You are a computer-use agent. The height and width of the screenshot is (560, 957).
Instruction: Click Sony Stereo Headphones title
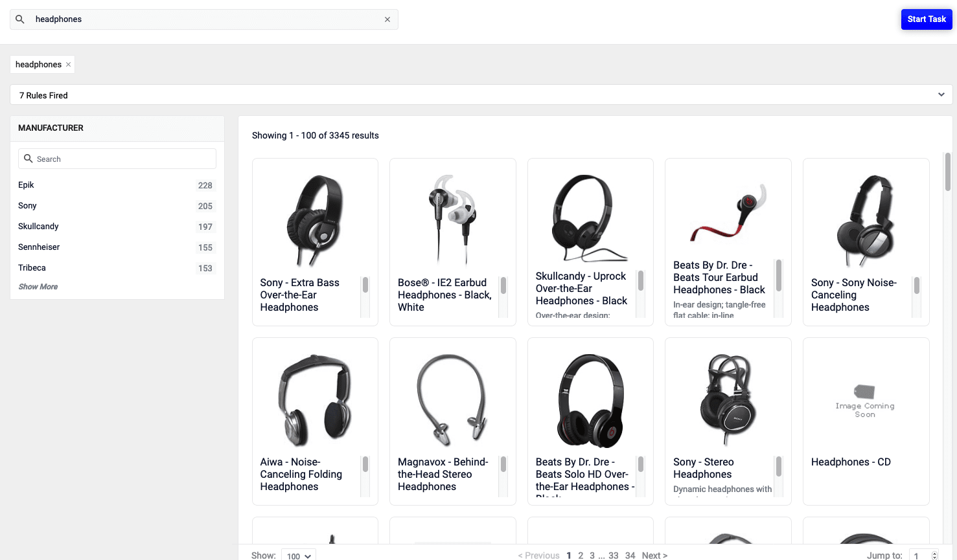pyautogui.click(x=704, y=468)
